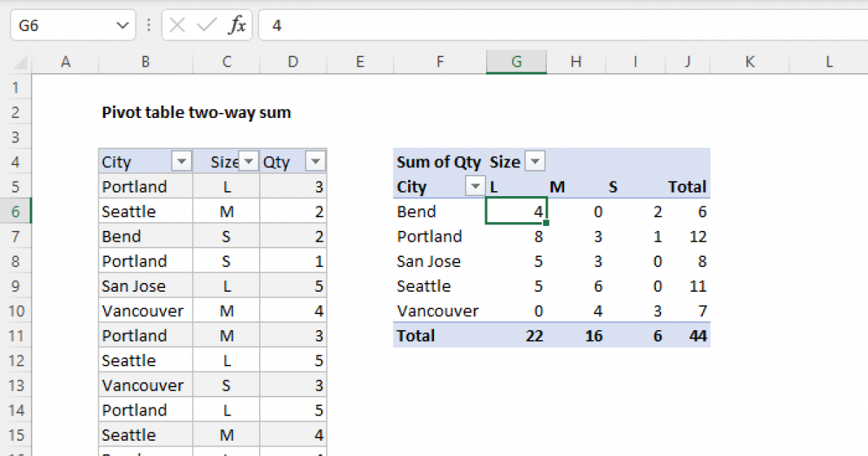Open the Name Box dropdown arrow
The height and width of the screenshot is (456, 868).
pos(121,26)
